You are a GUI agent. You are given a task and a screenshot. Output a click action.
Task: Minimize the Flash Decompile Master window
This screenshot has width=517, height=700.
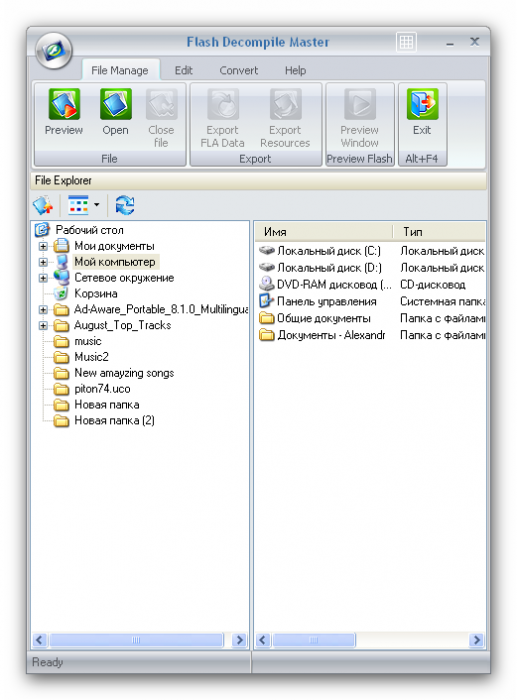tap(450, 43)
